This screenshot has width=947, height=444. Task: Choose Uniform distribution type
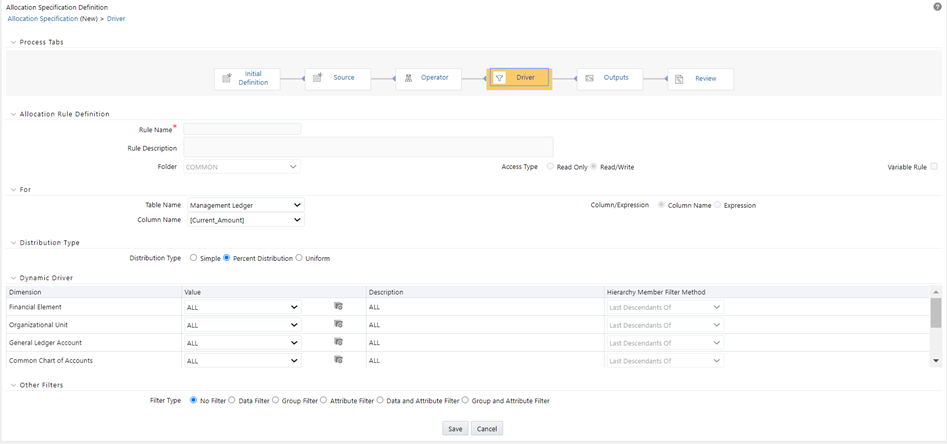[x=298, y=258]
